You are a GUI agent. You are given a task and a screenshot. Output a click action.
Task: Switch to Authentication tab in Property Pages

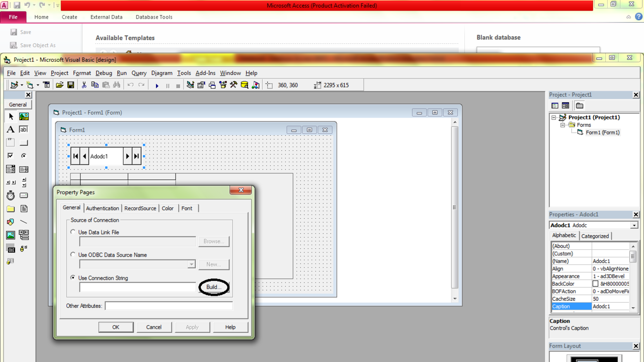click(x=103, y=208)
